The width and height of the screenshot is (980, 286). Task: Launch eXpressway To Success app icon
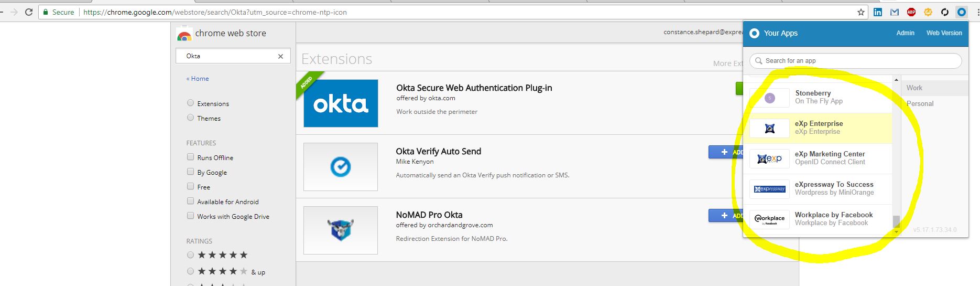coord(769,189)
